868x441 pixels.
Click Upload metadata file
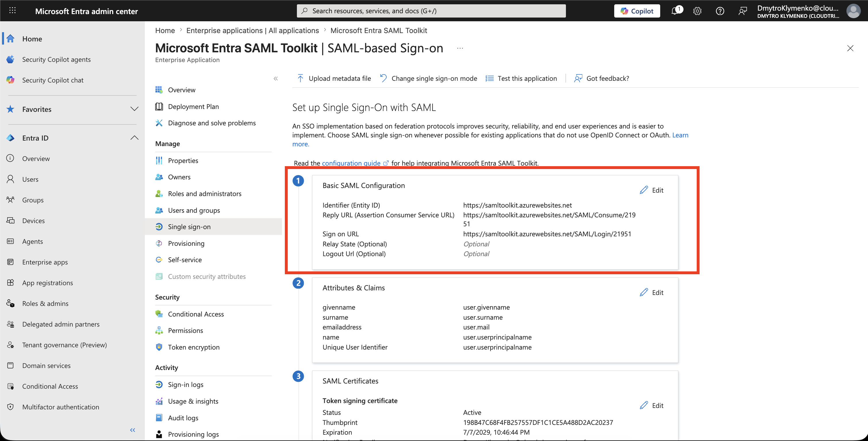[334, 78]
